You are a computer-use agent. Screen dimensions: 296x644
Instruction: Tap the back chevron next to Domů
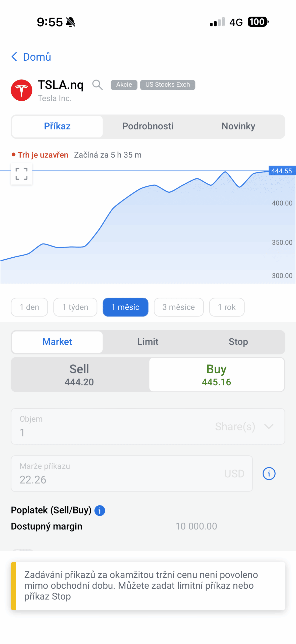[14, 57]
